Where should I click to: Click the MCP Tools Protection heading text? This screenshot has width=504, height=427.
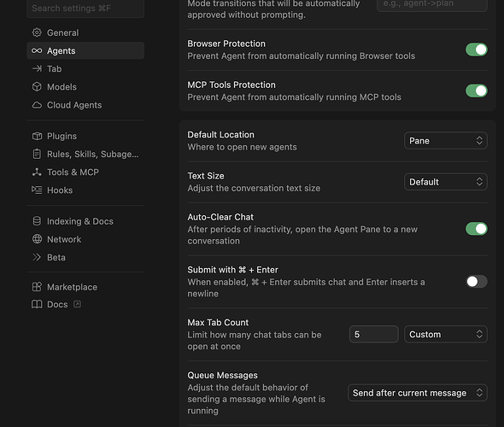coord(231,85)
